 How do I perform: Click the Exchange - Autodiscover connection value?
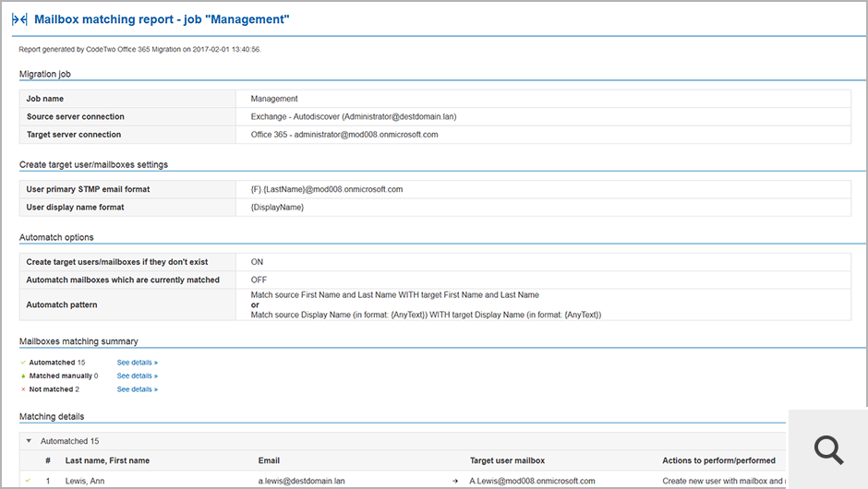pyautogui.click(x=354, y=117)
